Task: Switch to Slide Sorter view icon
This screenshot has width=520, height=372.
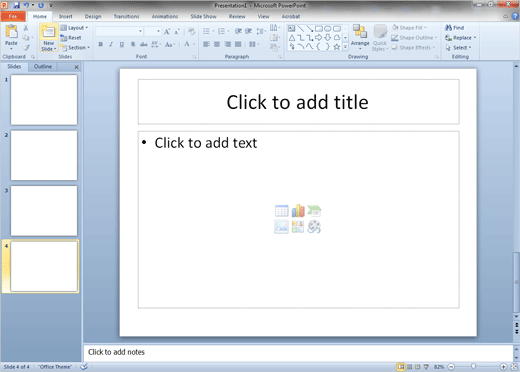Action: [410, 367]
